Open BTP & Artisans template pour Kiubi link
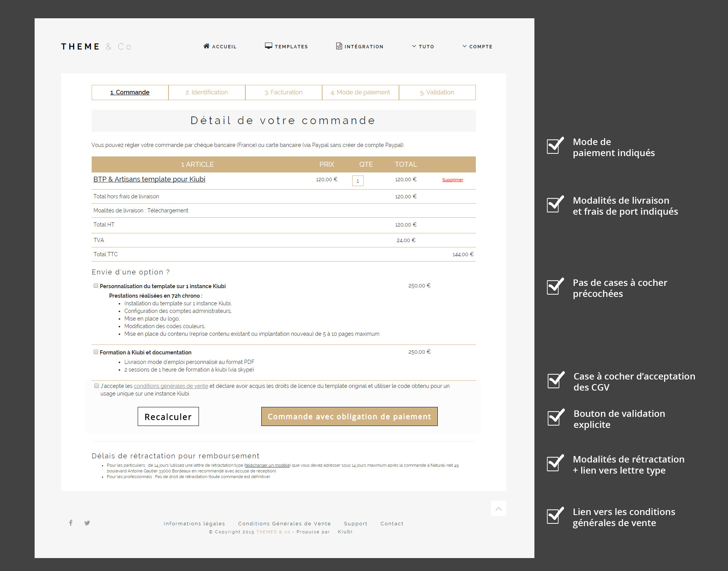Viewport: 728px width, 571px height. point(149,179)
